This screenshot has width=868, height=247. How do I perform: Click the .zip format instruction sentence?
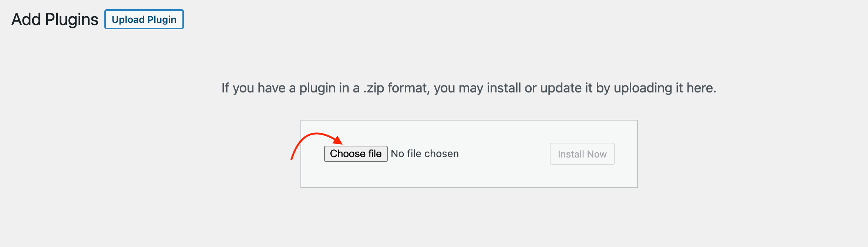[469, 88]
